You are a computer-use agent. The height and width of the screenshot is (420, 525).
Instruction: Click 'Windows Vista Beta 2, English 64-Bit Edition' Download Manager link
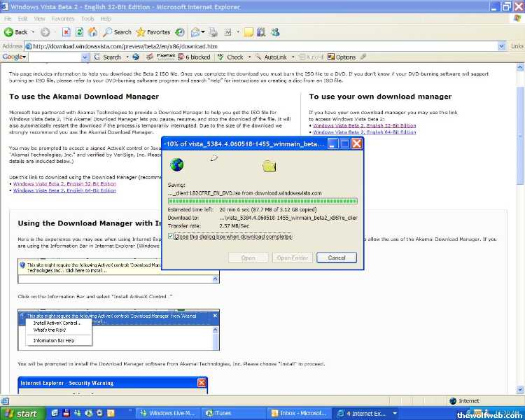(x=64, y=190)
